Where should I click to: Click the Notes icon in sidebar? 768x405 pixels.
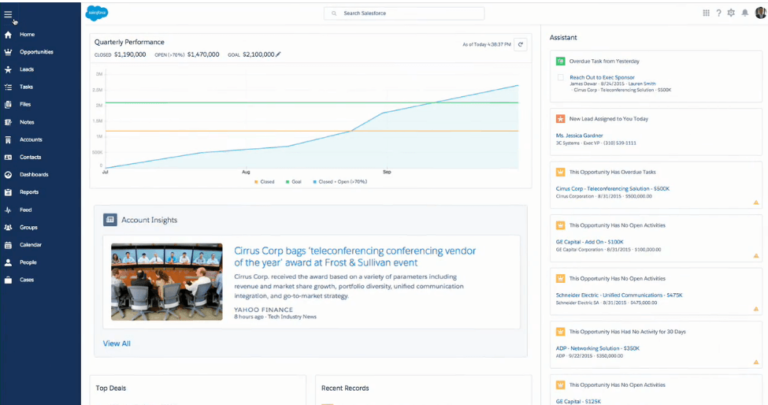tap(8, 122)
